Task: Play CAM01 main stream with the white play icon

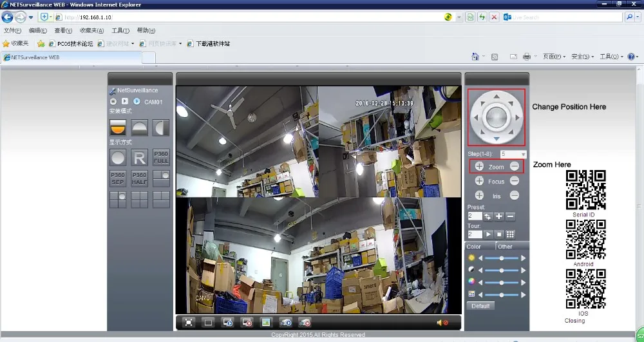Action: [x=125, y=101]
